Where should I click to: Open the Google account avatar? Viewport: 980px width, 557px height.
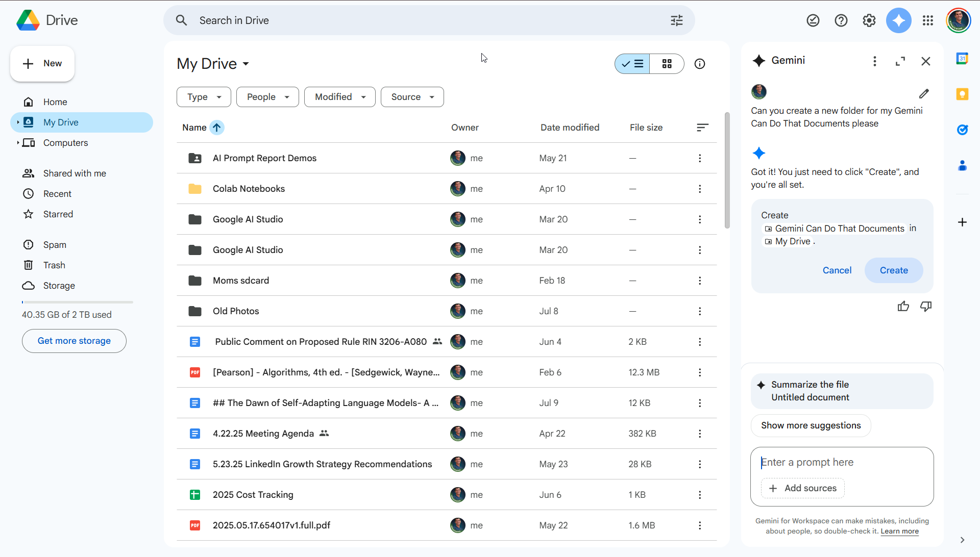pyautogui.click(x=958, y=20)
